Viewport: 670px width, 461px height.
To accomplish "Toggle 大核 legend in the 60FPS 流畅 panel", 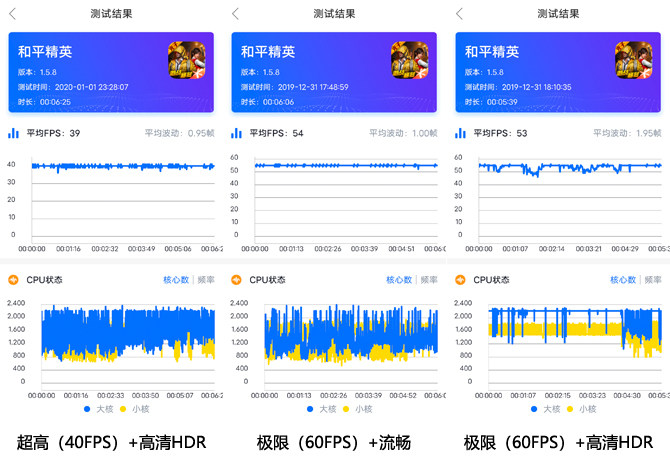I will click(x=322, y=409).
